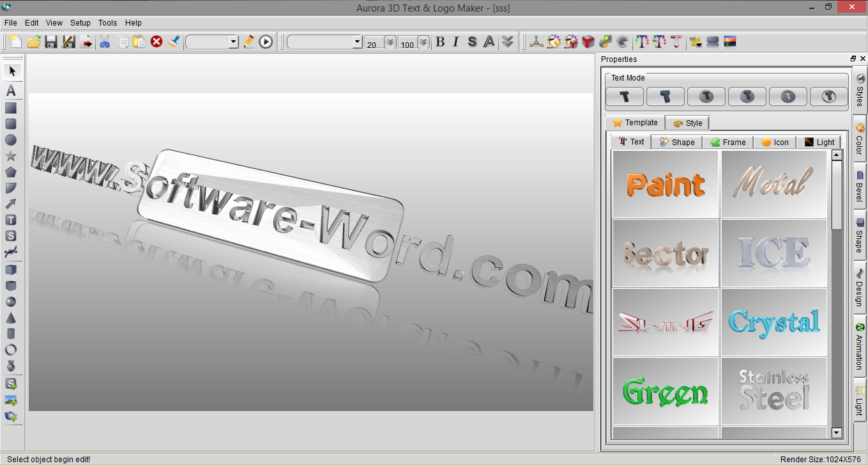
Task: Select the first Text Mode button
Action: coord(625,97)
